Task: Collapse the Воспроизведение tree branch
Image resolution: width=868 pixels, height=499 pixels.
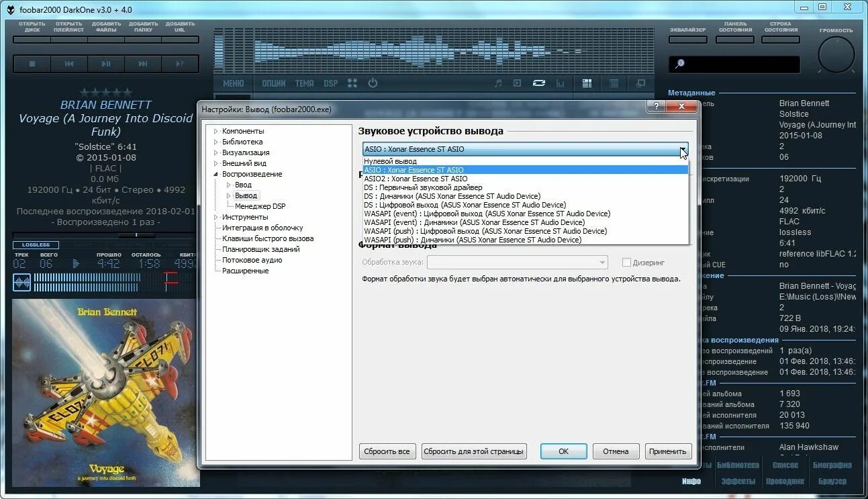Action: coord(216,173)
